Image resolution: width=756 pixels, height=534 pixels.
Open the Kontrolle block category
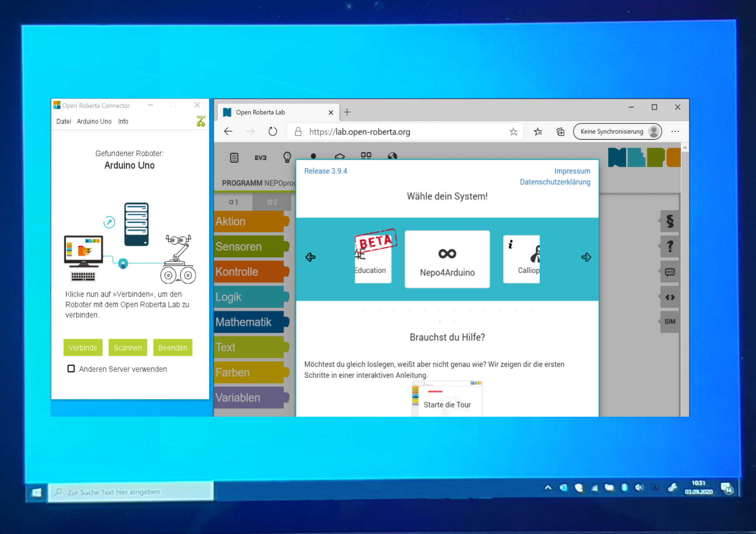click(252, 272)
